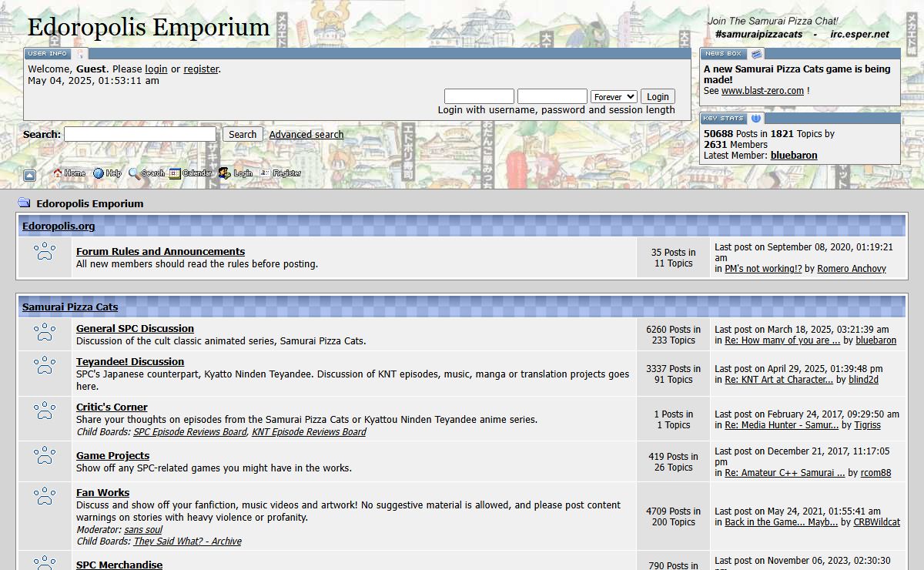Open last post Re: How many of you are ...

coord(782,340)
